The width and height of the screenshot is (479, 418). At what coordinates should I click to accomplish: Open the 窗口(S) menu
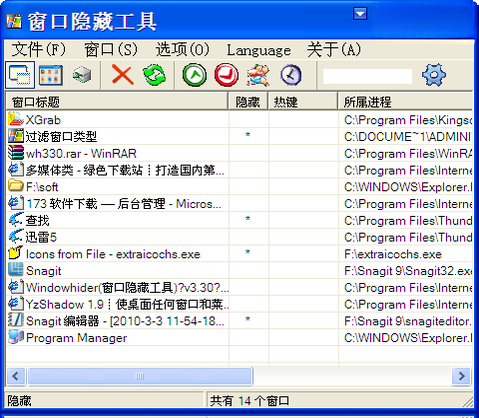click(x=111, y=50)
